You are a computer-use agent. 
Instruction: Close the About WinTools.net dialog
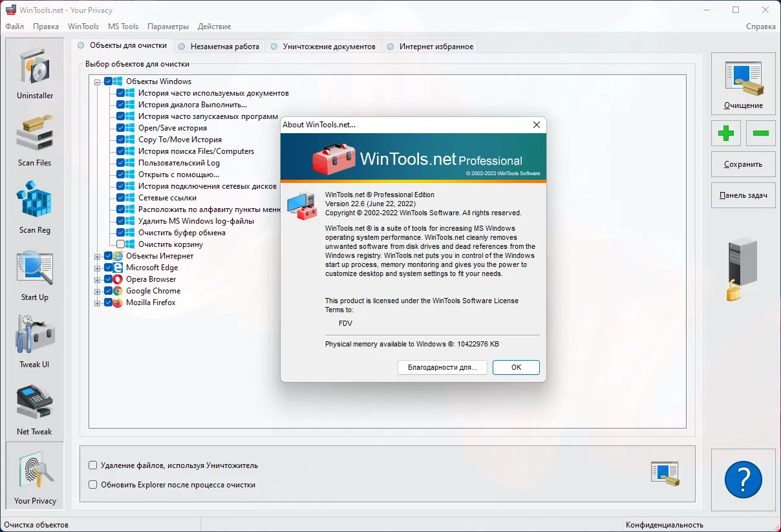[x=536, y=125]
